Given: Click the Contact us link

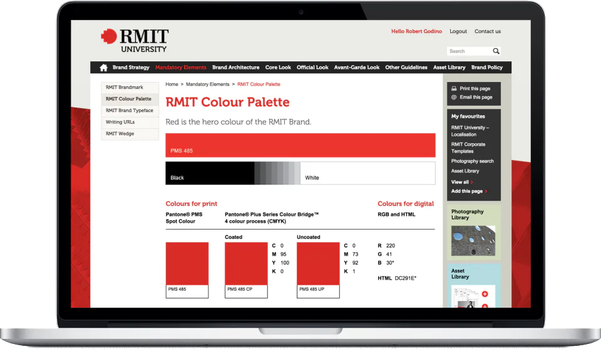Looking at the screenshot, I should point(488,31).
